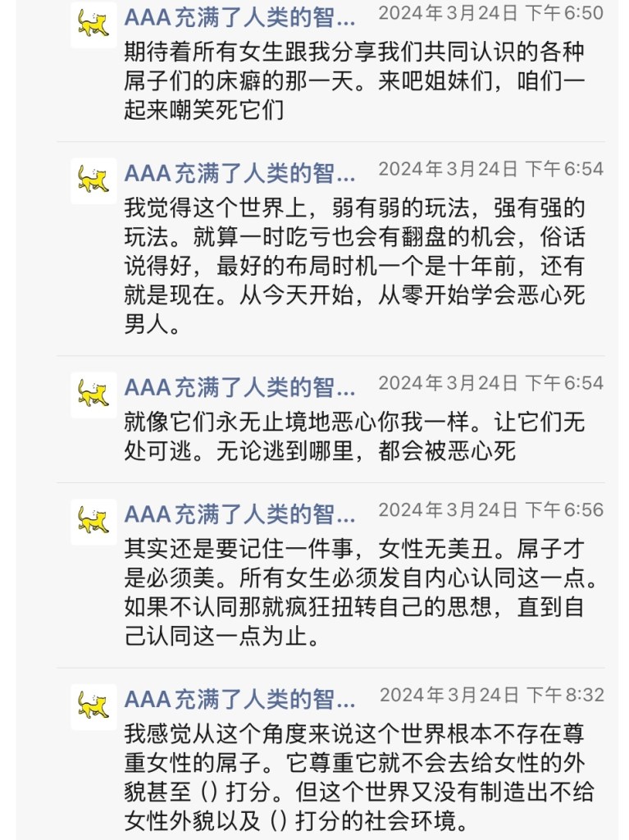This screenshot has height=840, width=629.
Task: Click the message text starting 就像它们永无止境
Action: click(354, 436)
